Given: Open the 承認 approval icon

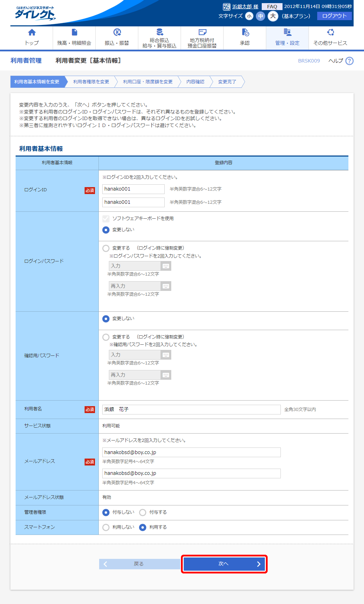Looking at the screenshot, I should (x=245, y=33).
